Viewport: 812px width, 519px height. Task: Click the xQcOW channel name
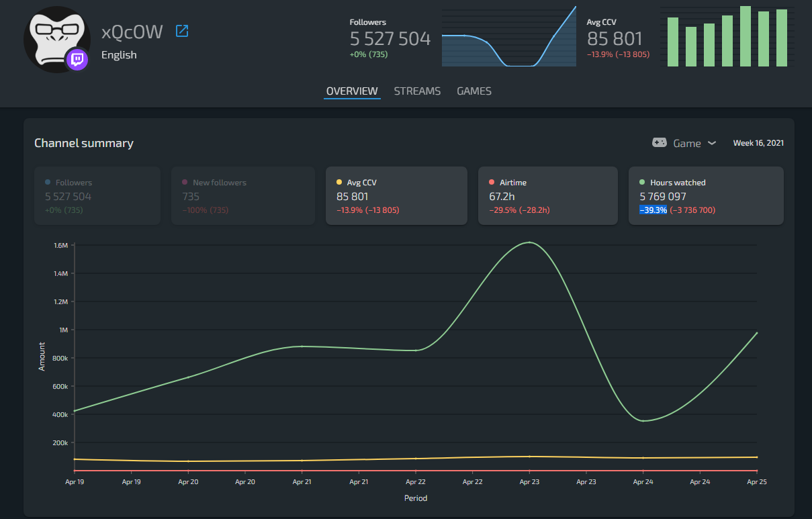pos(132,32)
